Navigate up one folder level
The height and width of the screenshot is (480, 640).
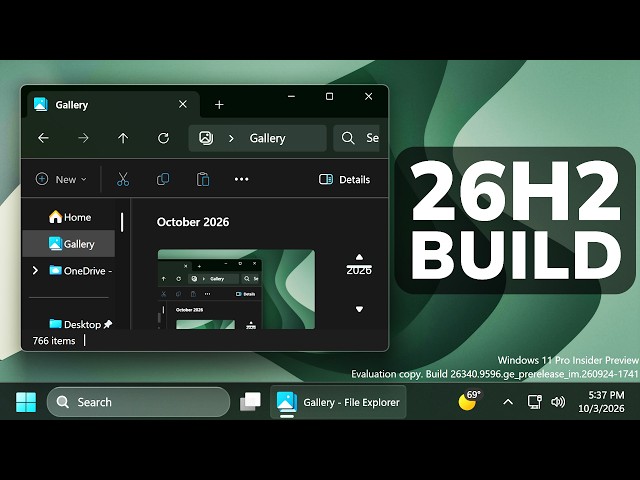[123, 138]
